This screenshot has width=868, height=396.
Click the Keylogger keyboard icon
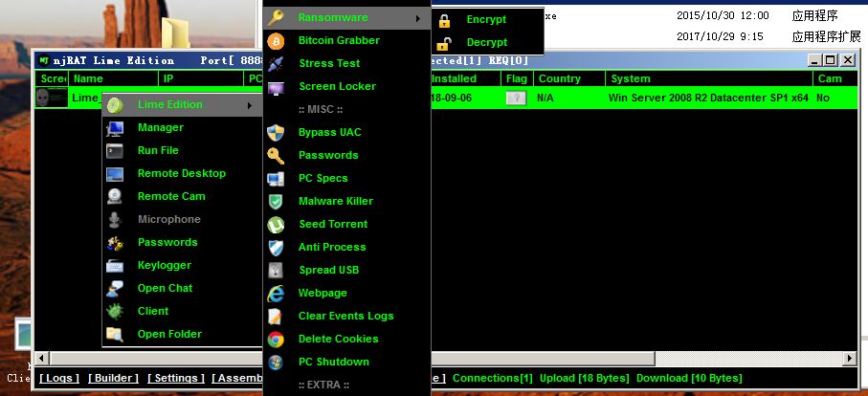(x=115, y=266)
